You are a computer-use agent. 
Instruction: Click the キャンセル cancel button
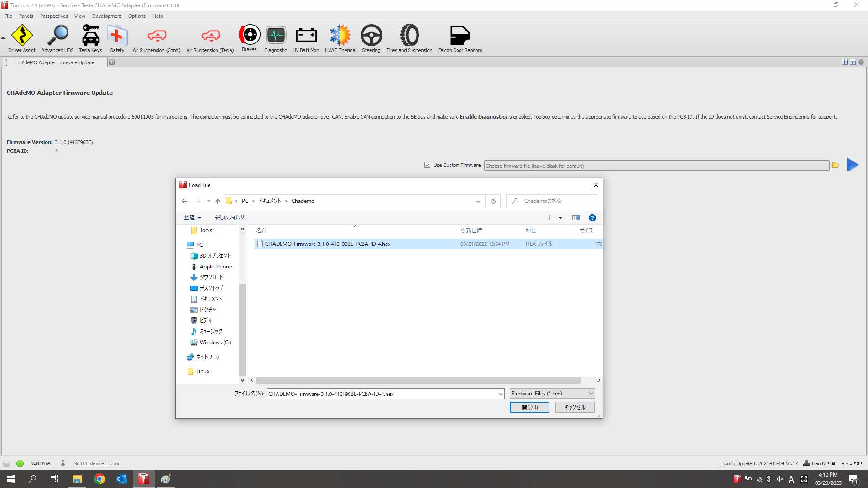(575, 407)
